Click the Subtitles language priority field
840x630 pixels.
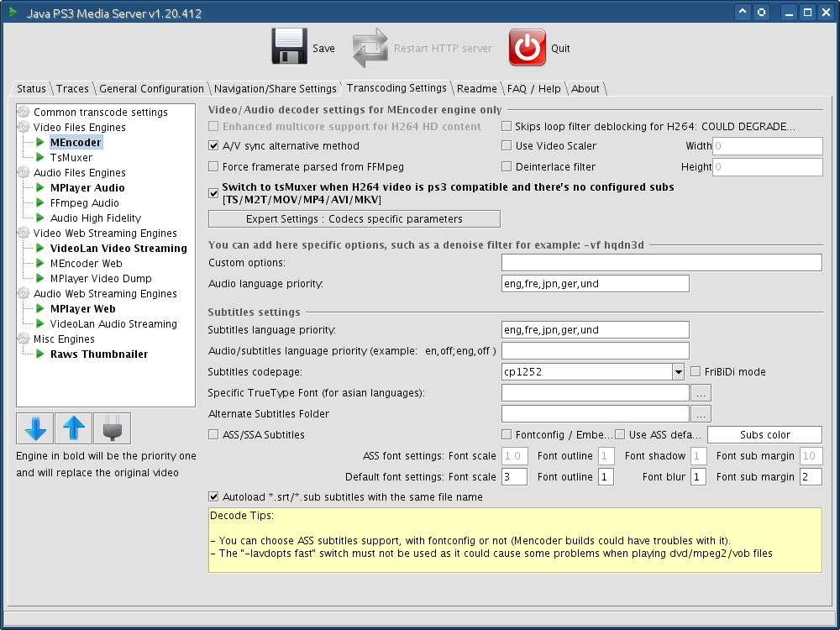tap(596, 330)
